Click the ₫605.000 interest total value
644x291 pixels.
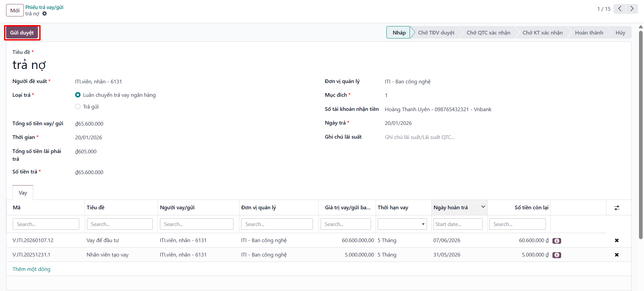tap(86, 152)
